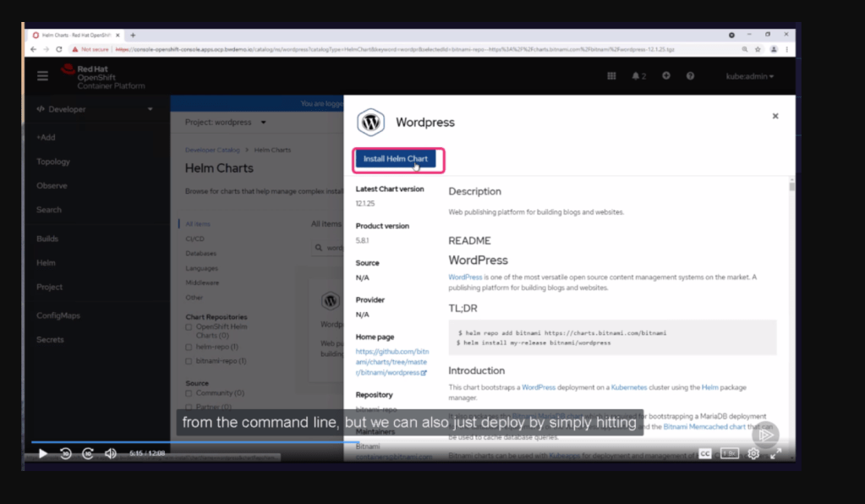865x504 pixels.
Task: Select the CI/CD category
Action: [194, 238]
